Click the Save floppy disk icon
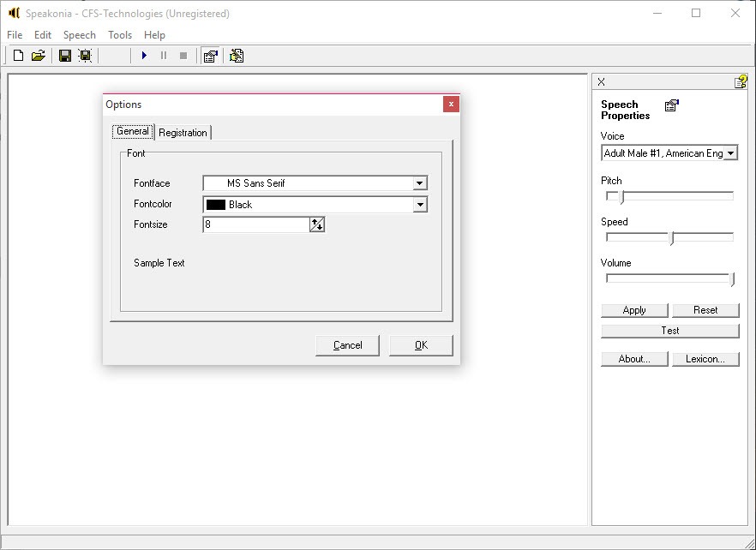 65,56
